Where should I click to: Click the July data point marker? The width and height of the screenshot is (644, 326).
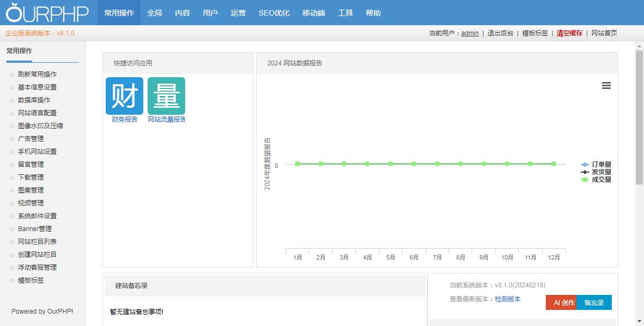click(437, 164)
